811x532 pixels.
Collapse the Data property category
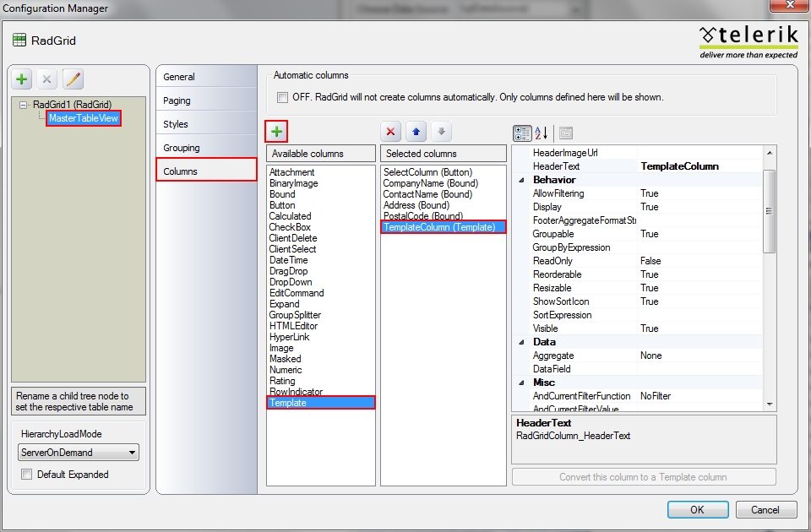(x=520, y=342)
